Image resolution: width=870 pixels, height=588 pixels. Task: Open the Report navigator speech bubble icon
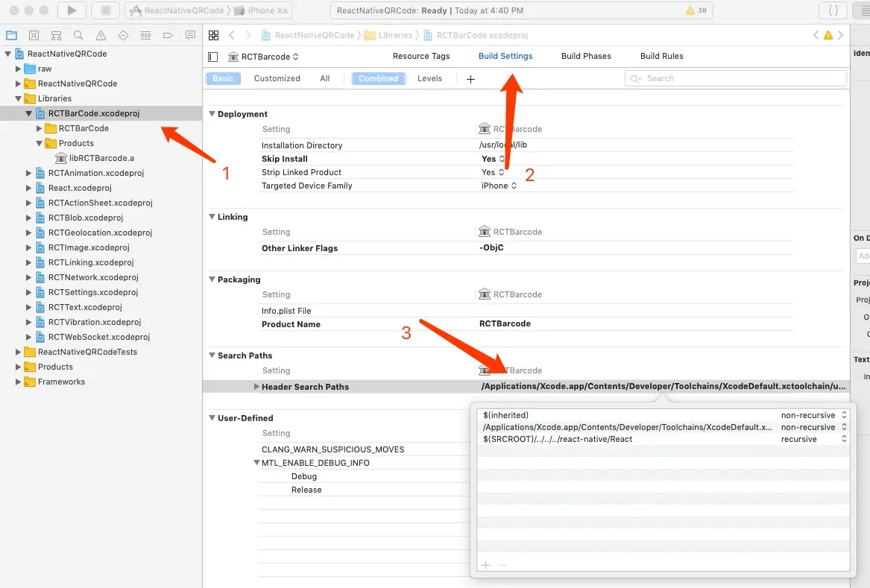[x=190, y=35]
